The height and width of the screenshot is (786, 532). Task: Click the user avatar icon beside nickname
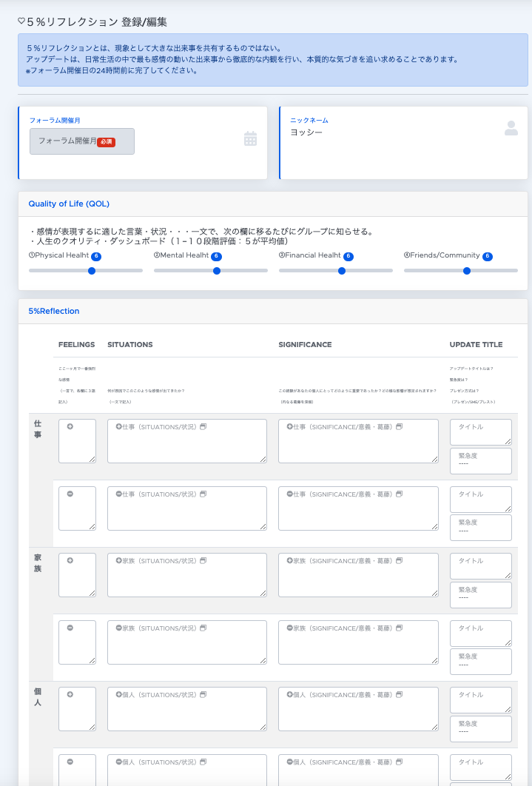point(511,128)
